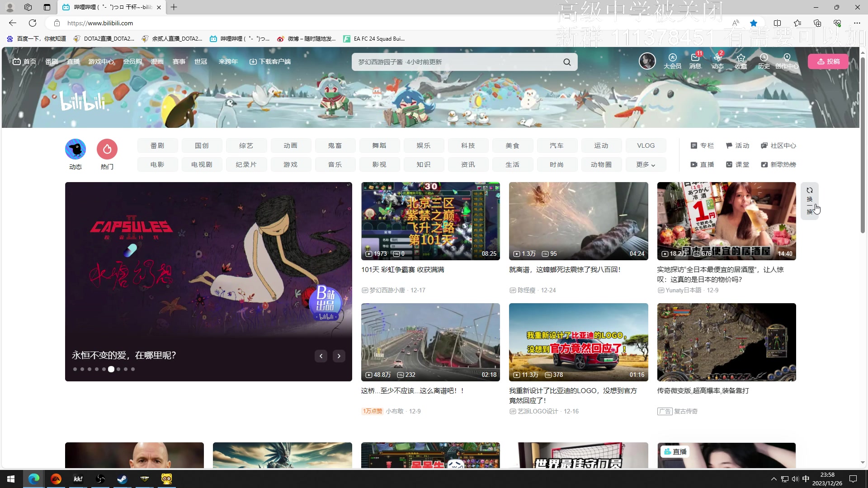Open the taskbar notification center
868x488 pixels.
pos(853,479)
